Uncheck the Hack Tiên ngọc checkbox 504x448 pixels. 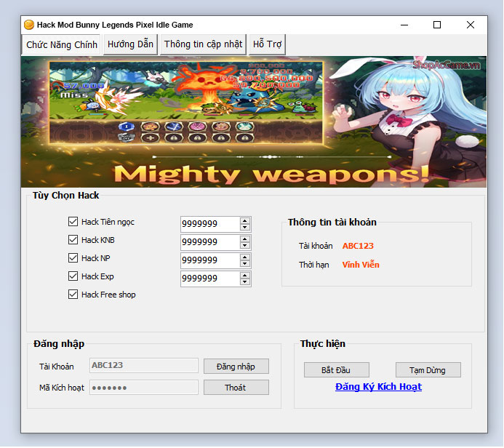tap(73, 221)
